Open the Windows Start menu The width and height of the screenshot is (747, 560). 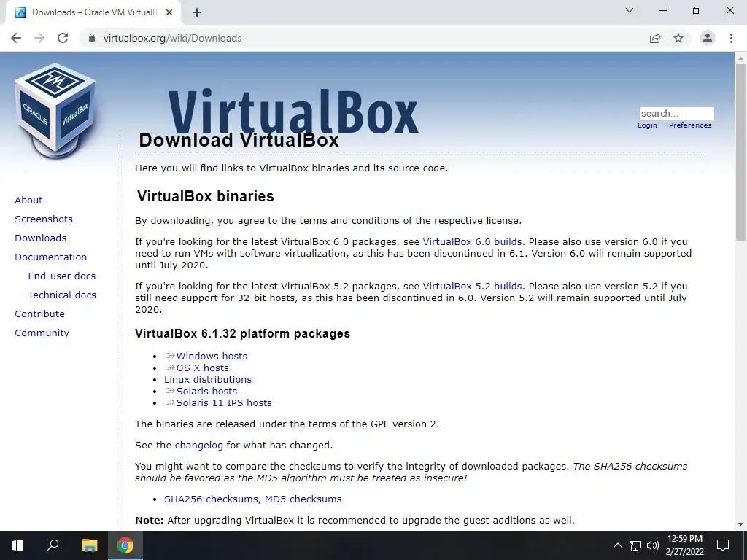(18, 545)
